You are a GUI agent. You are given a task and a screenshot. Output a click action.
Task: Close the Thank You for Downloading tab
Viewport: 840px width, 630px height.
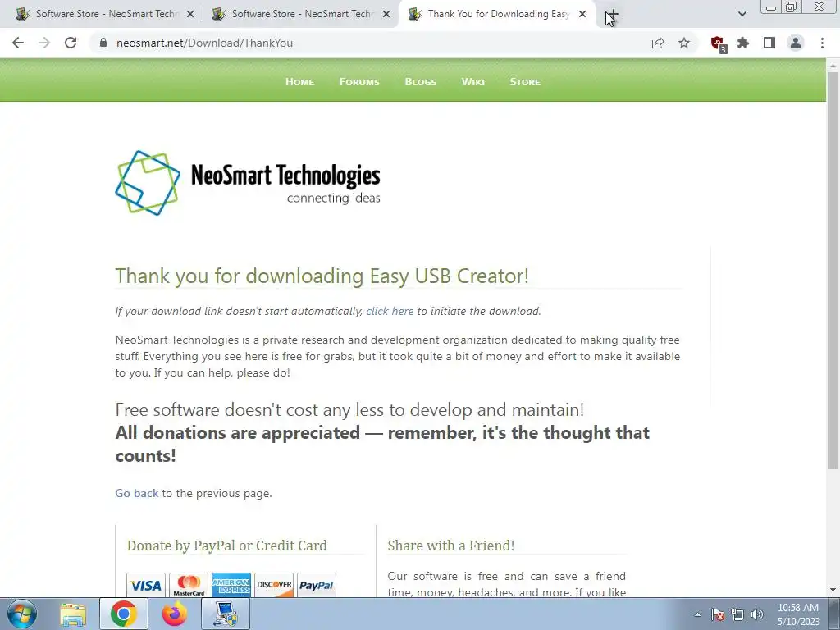coord(582,15)
